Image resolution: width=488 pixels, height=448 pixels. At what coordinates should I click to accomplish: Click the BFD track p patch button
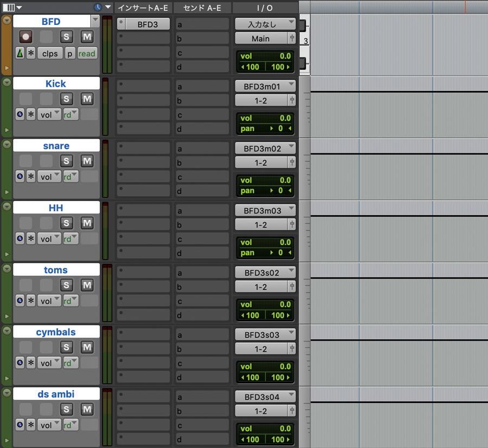click(x=70, y=53)
